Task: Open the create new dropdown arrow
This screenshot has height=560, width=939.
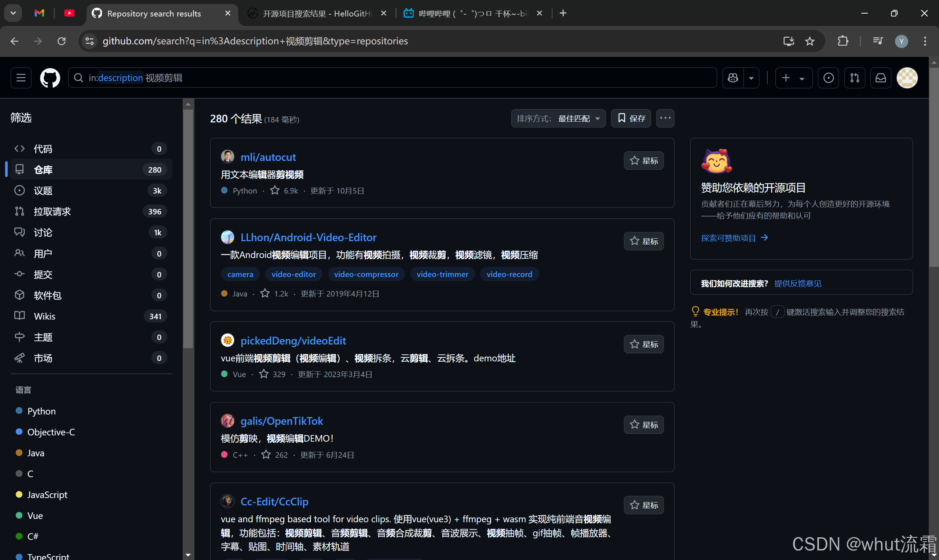Action: click(802, 78)
